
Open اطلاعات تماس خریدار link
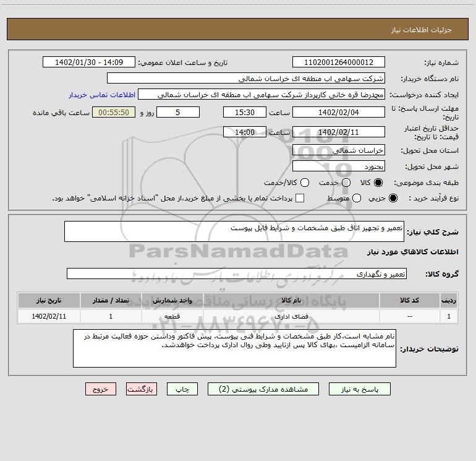(x=102, y=95)
